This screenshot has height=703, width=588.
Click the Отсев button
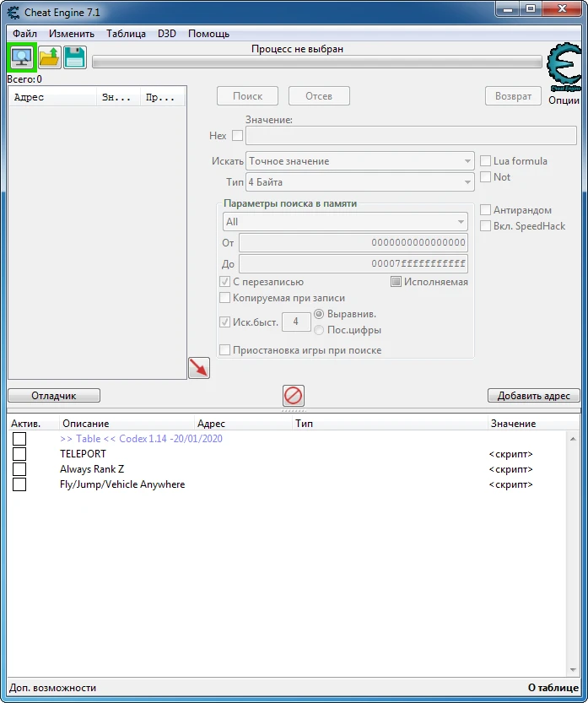(319, 96)
